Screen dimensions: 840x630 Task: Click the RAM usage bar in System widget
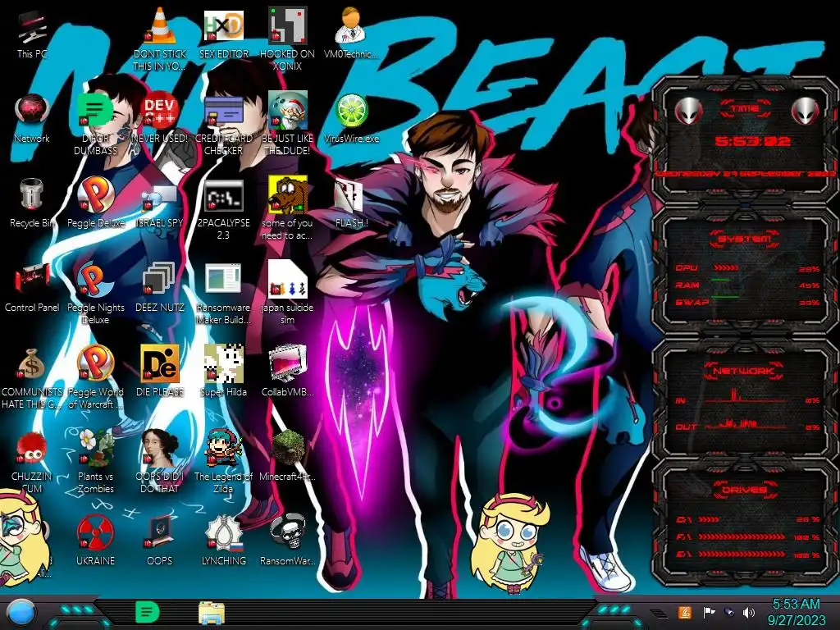720,280
